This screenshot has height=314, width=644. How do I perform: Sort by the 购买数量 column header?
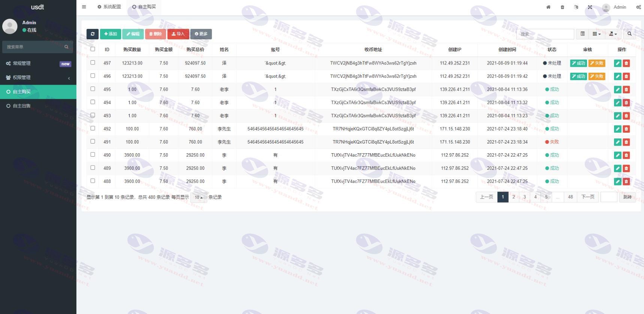(132, 49)
